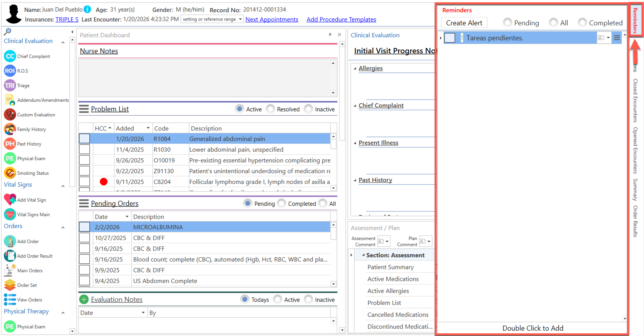Open the Triage icon
Image resolution: width=644 pixels, height=336 pixels.
10,85
